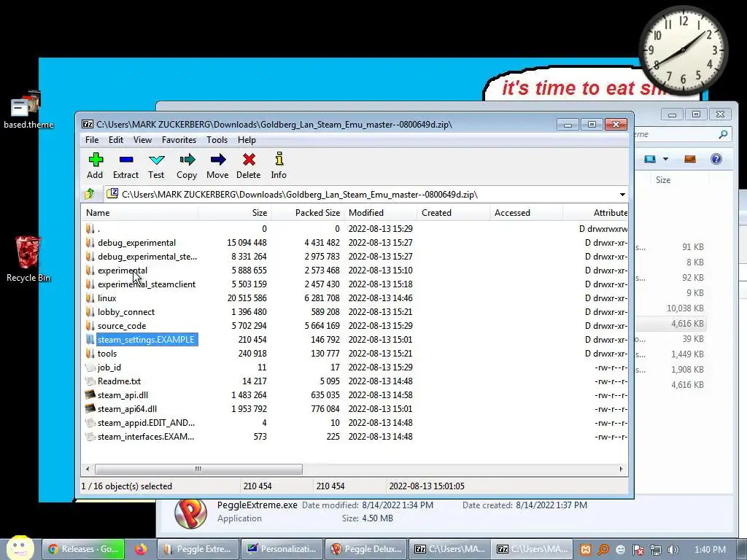
Task: Sort by the Accessed column header
Action: (527, 213)
